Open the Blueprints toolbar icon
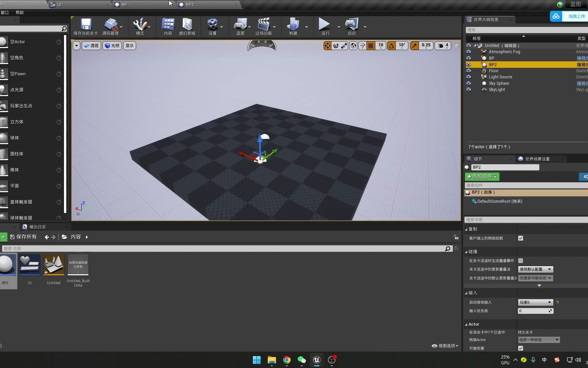 point(241,27)
